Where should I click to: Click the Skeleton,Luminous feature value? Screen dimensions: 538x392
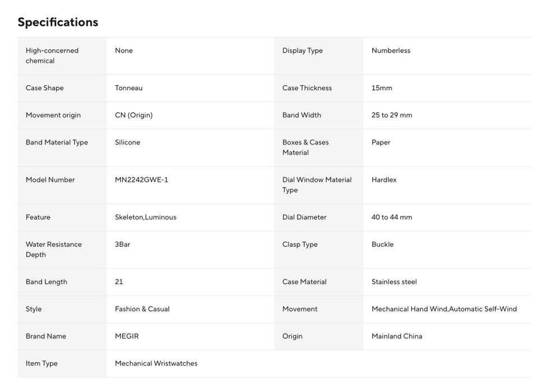coord(146,217)
